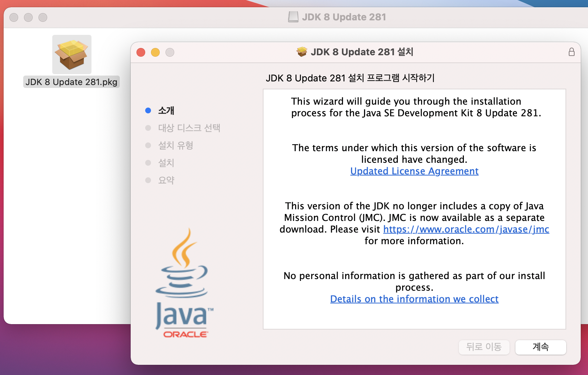Image resolution: width=588 pixels, height=375 pixels.
Task: Close the installer window with red button
Action: pos(141,52)
